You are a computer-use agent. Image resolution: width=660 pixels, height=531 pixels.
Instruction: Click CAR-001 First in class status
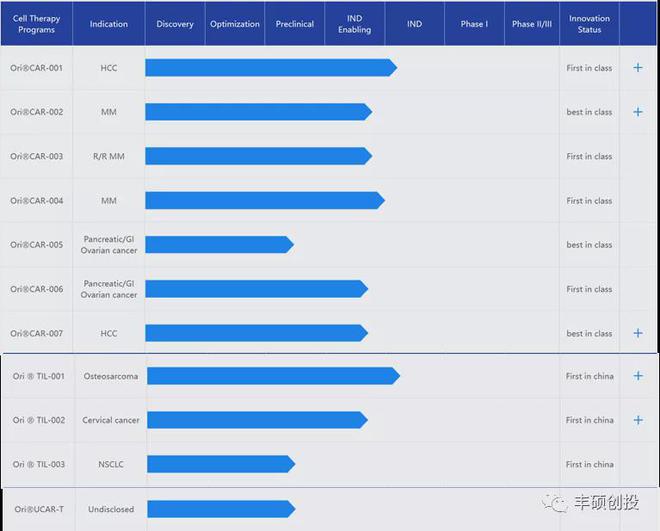(589, 68)
